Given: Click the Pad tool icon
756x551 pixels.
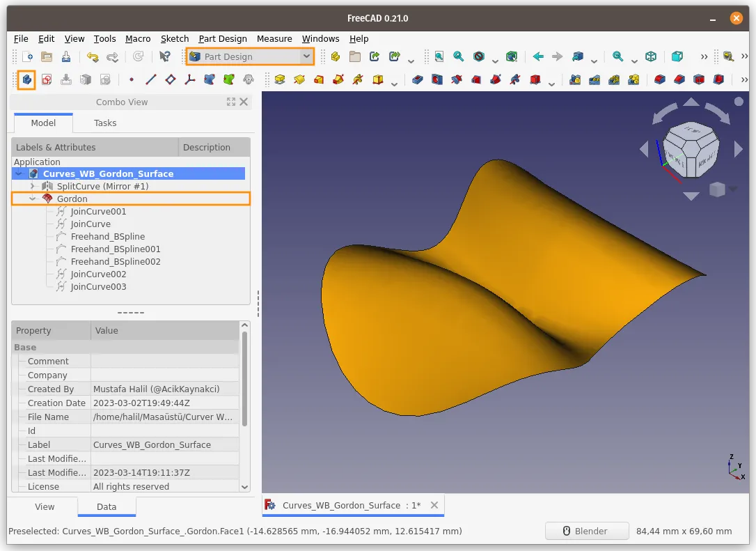Looking at the screenshot, I should (280, 79).
